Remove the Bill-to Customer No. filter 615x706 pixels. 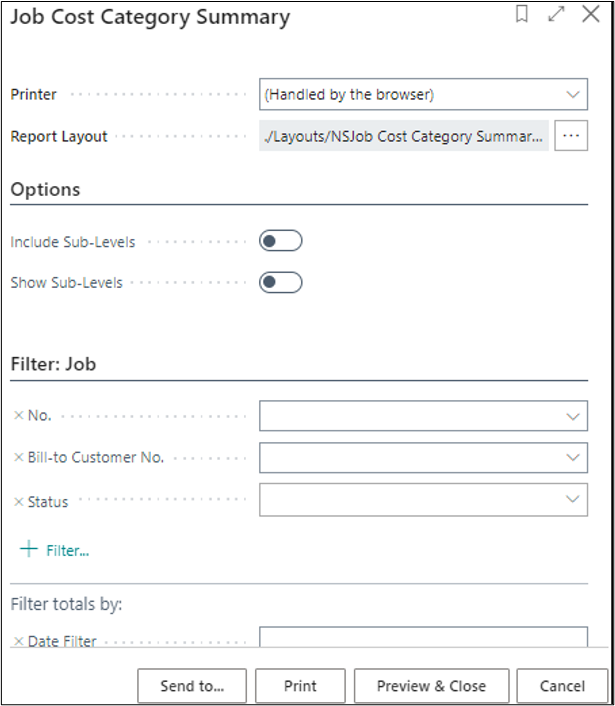point(18,457)
